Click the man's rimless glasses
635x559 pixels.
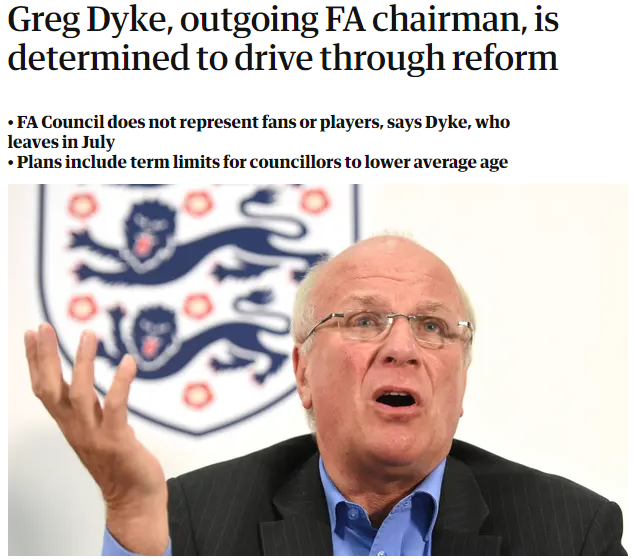point(391,328)
